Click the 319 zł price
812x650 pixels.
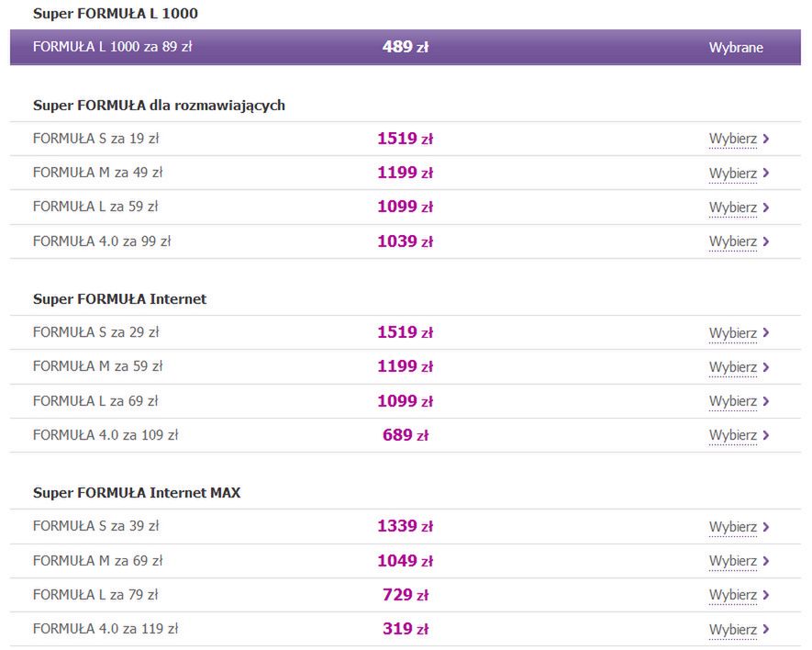[x=406, y=629]
